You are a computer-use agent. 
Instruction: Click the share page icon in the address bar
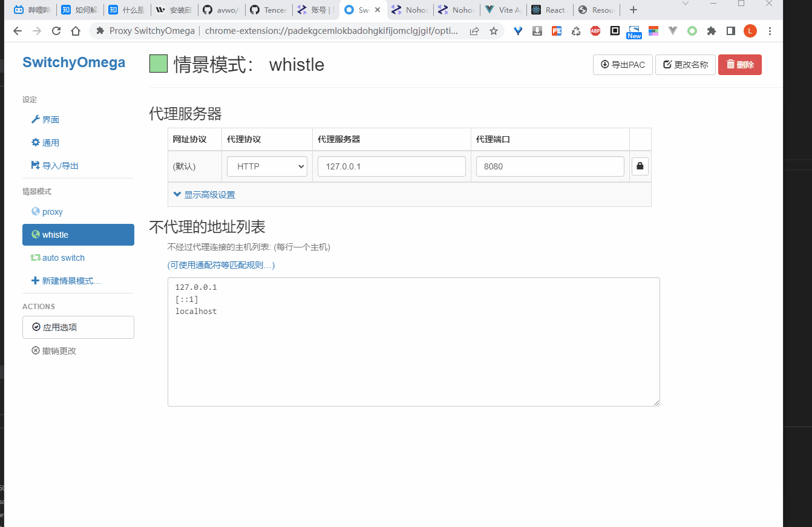click(x=474, y=31)
